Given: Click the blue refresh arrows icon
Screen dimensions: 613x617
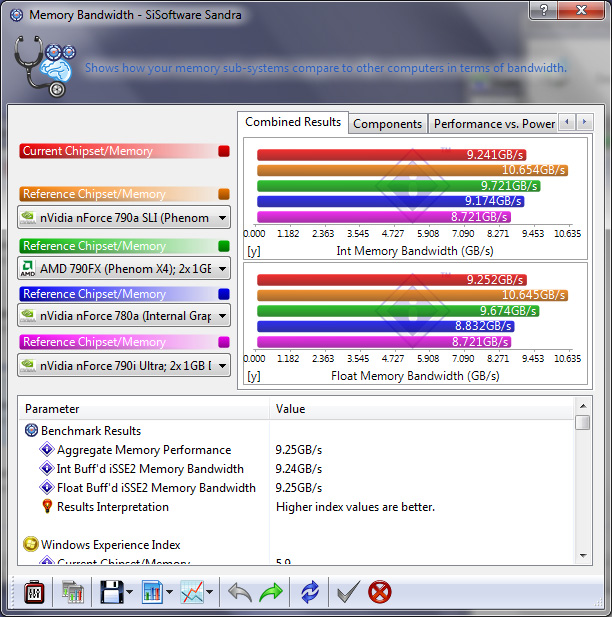Looking at the screenshot, I should tap(310, 592).
